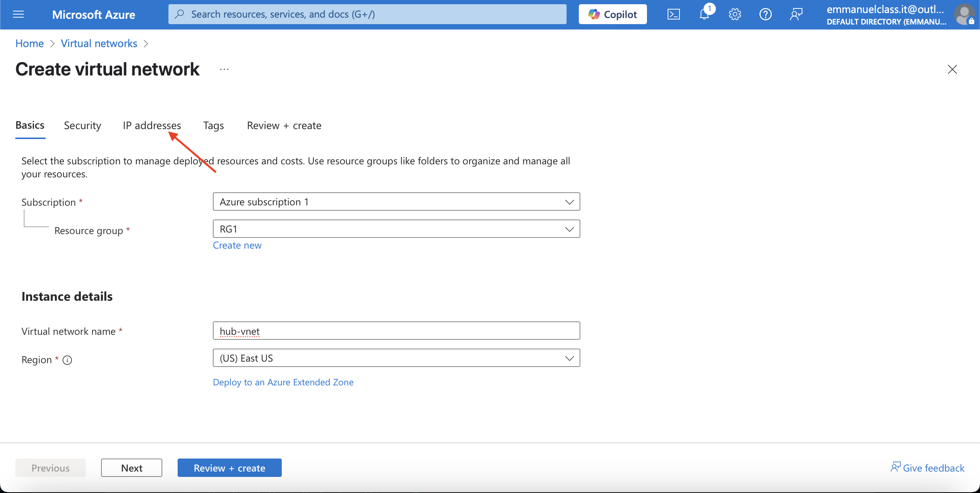Expand the Resource group dropdown showing RG1
Viewport: 980px width, 493px height.
coord(397,229)
